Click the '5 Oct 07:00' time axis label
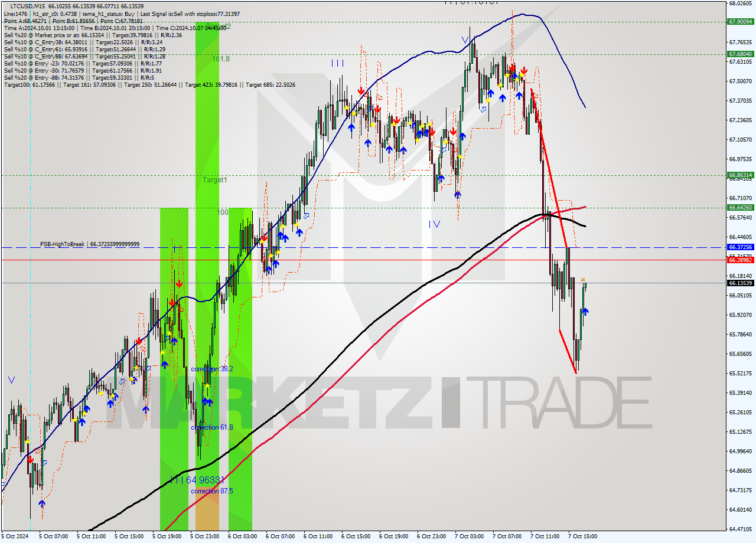This screenshot has width=756, height=543. 54,537
